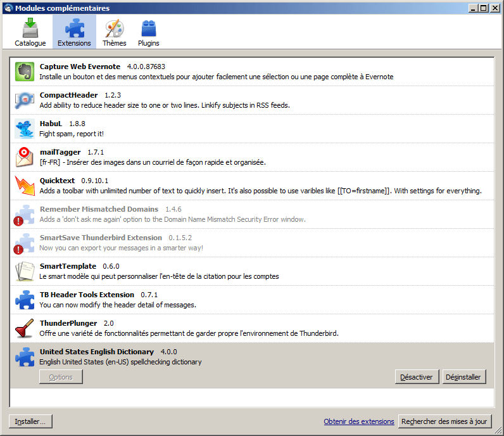Click the Catalogue download icon
Image resolution: width=504 pixels, height=436 pixels.
pyautogui.click(x=30, y=28)
